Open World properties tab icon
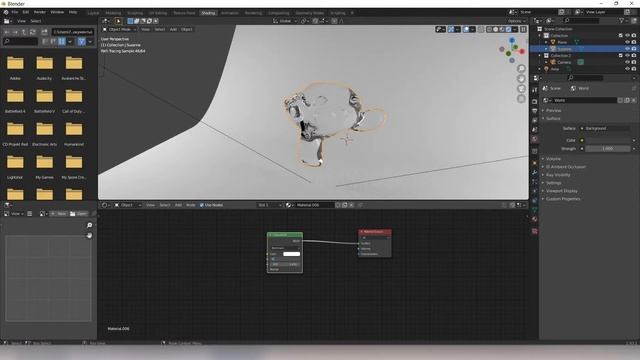The image size is (640, 360). point(535,139)
